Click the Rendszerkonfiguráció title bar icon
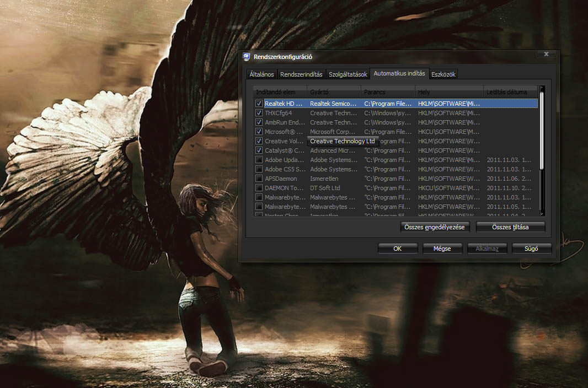The height and width of the screenshot is (388, 588). click(247, 57)
